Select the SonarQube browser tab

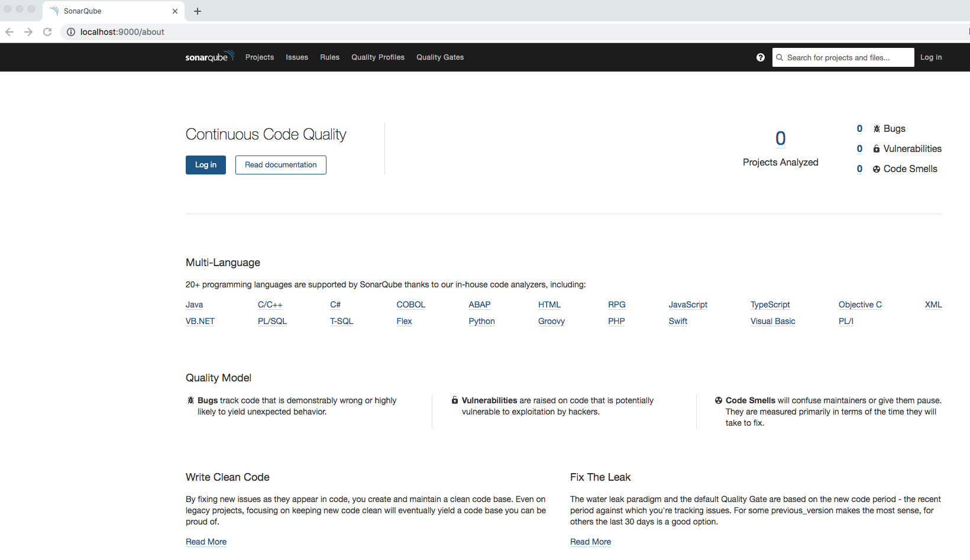click(x=114, y=11)
